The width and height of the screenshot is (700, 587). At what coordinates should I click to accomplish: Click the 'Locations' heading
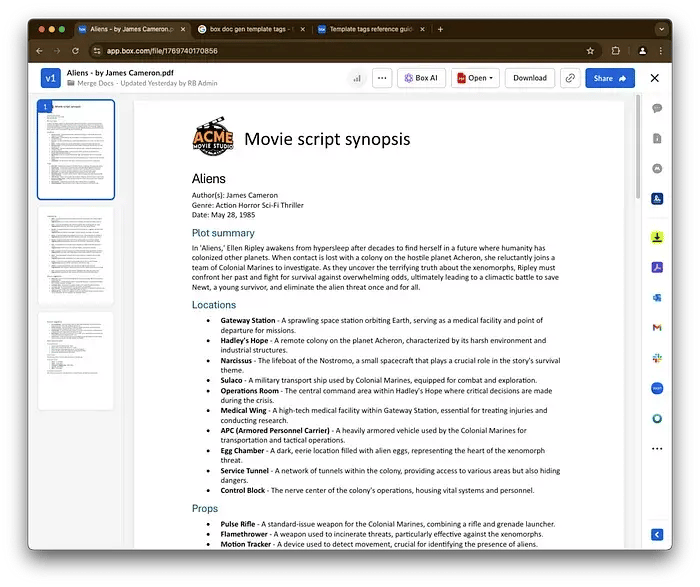click(214, 305)
